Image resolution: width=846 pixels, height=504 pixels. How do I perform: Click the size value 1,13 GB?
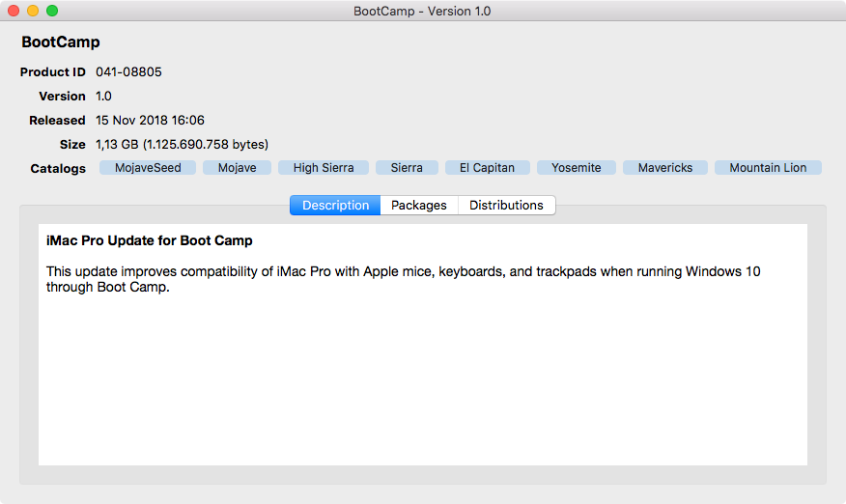click(182, 144)
